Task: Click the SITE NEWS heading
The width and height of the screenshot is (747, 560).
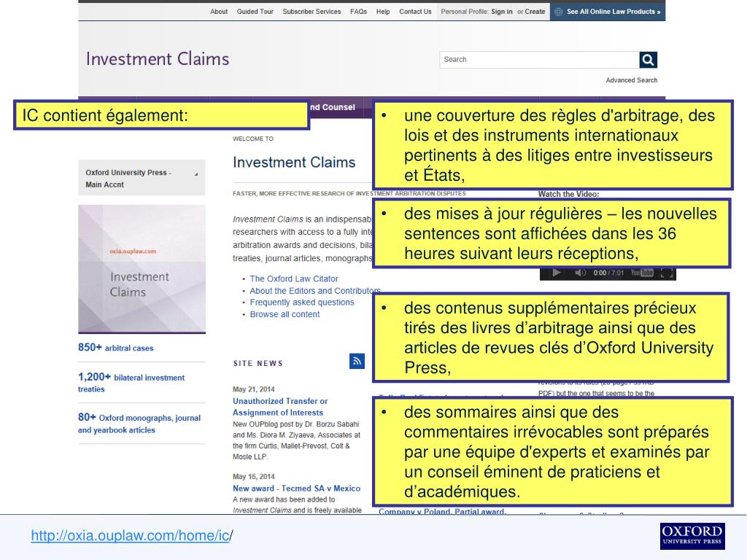Action: 258,363
